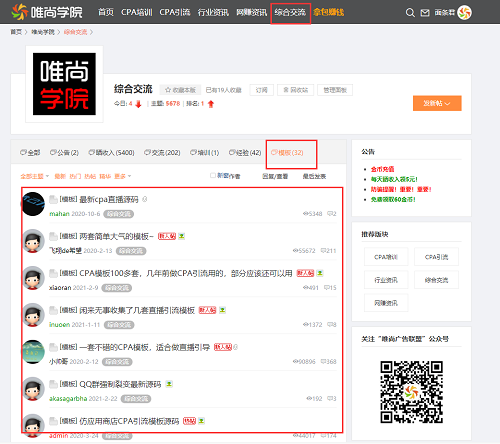500x444 pixels.
Task: Select the 公告 (2) category tab
Action: click(x=64, y=153)
